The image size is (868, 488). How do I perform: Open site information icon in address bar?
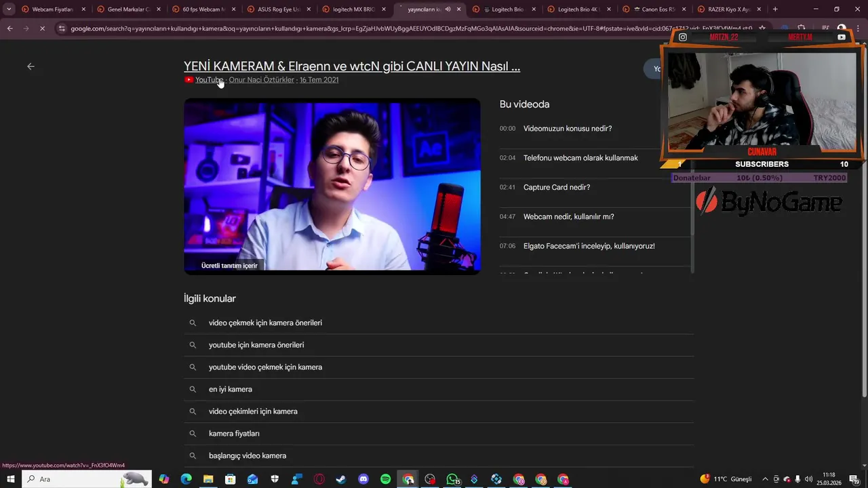click(62, 28)
